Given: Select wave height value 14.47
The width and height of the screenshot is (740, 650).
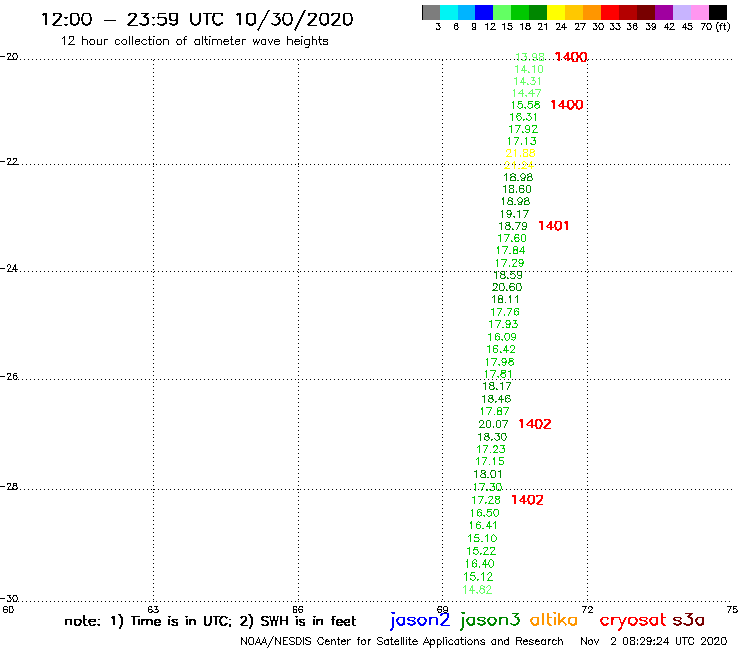Looking at the screenshot, I should pyautogui.click(x=526, y=93).
